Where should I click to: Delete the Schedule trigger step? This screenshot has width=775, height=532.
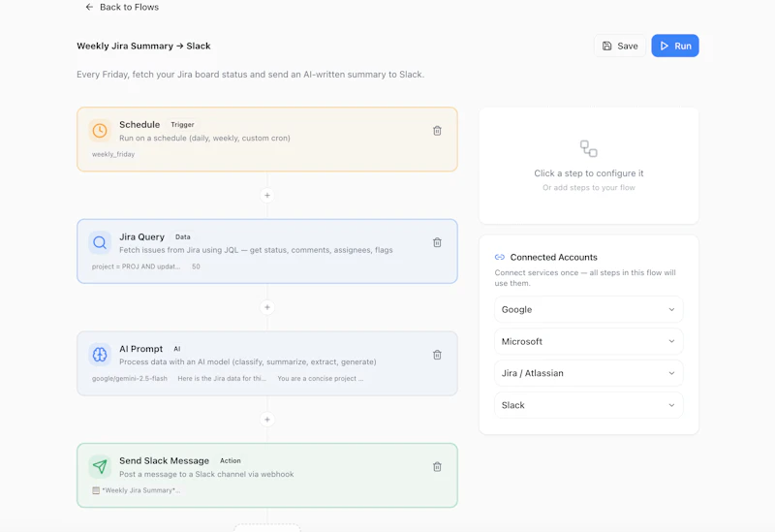tap(437, 131)
